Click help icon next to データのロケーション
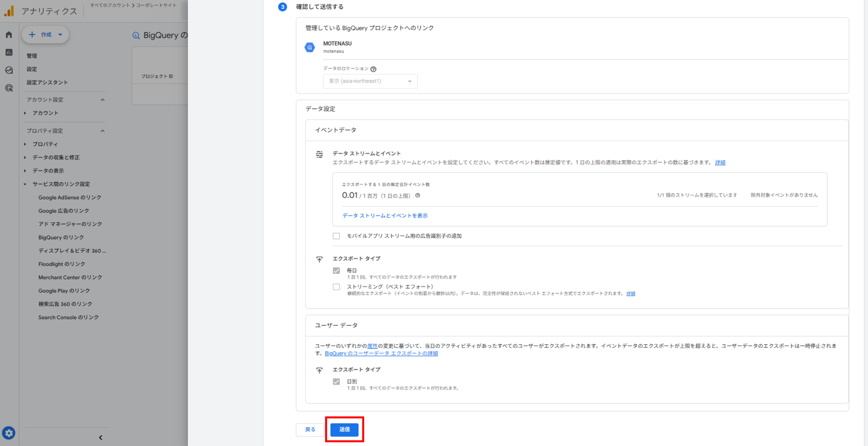This screenshot has width=868, height=446. tap(373, 69)
